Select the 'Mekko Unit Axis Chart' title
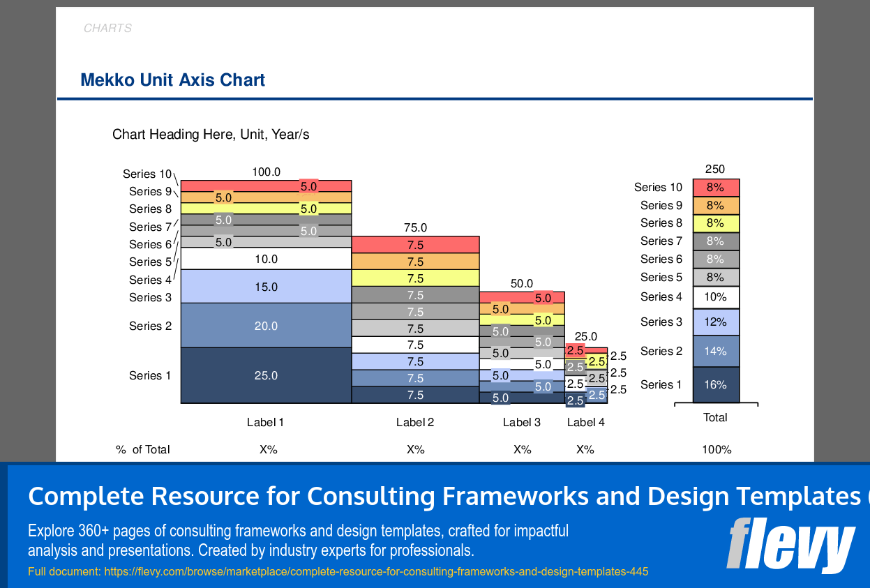This screenshot has width=870, height=588. pyautogui.click(x=172, y=80)
